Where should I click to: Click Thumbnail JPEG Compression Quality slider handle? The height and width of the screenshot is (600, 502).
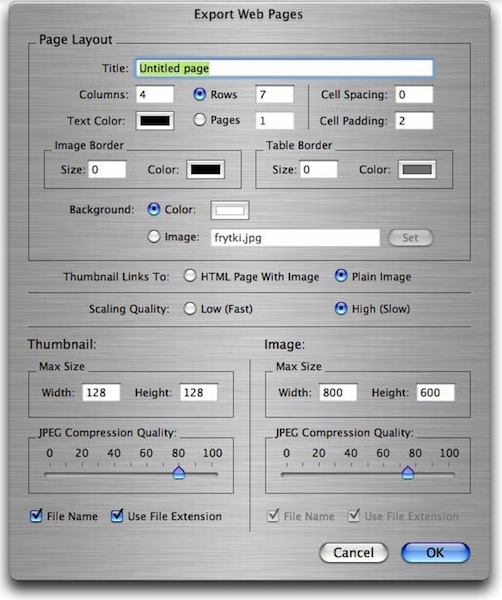pyautogui.click(x=179, y=473)
